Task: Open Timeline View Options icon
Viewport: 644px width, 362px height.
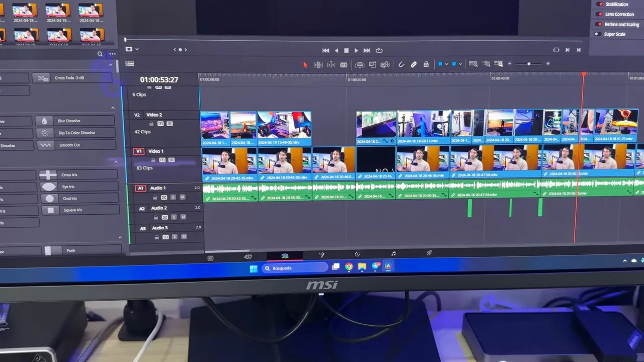Action: 130,64
